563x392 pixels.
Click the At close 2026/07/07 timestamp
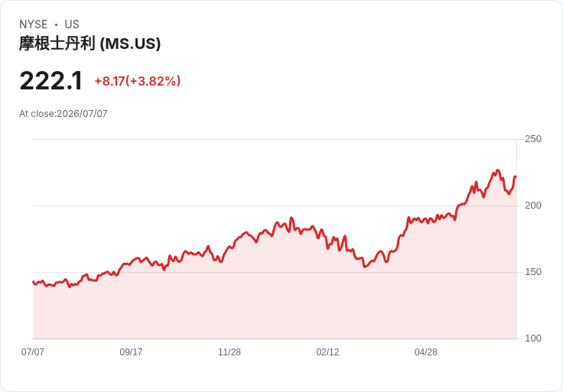point(63,114)
